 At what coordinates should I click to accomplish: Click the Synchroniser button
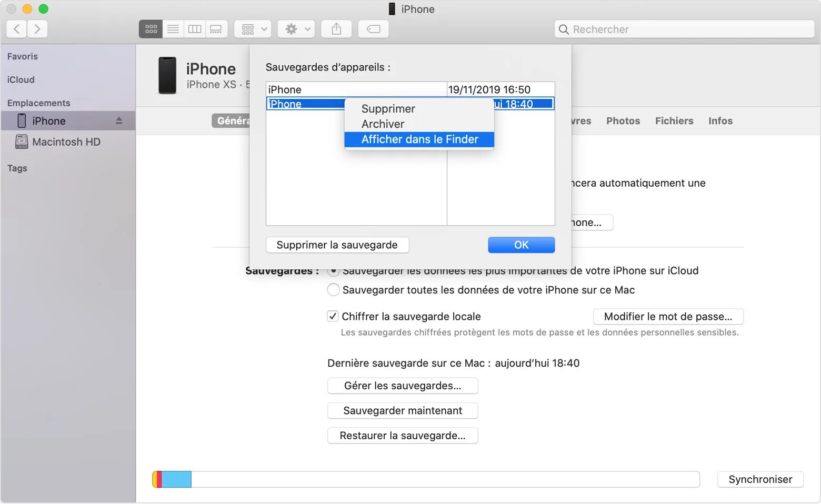click(x=760, y=479)
